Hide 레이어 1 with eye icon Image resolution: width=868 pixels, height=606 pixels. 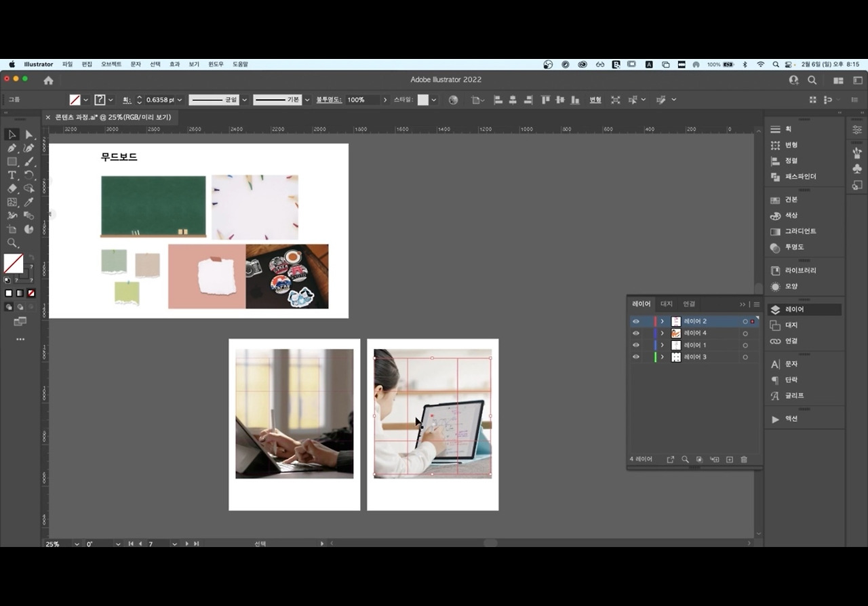[x=636, y=345]
